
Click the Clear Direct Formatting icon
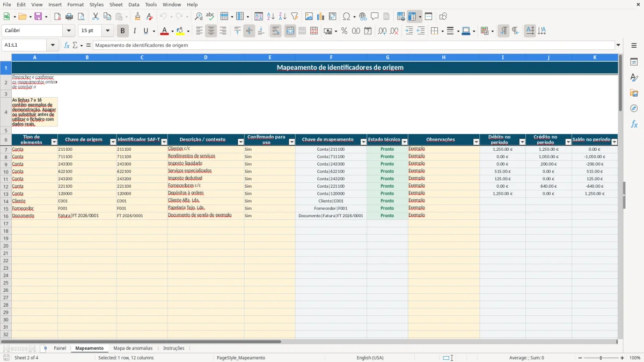[x=149, y=17]
